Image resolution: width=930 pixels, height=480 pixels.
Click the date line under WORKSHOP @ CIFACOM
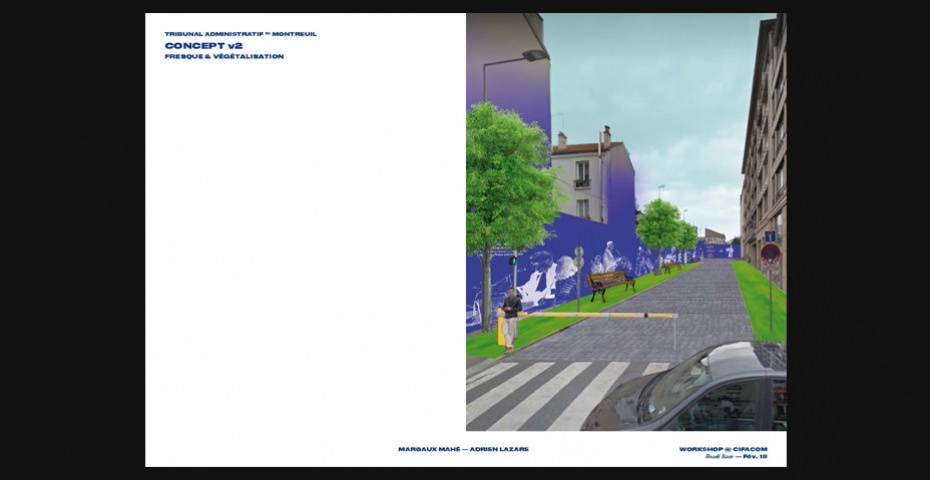736,457
